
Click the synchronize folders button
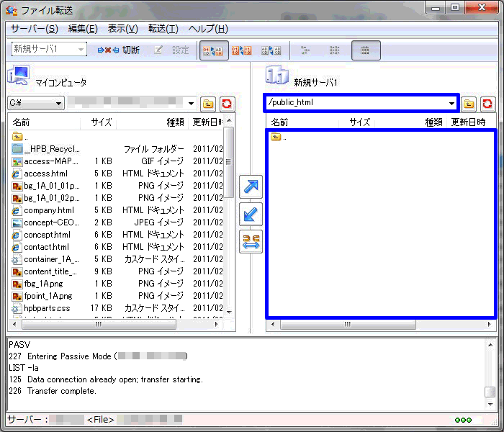[x=251, y=242]
